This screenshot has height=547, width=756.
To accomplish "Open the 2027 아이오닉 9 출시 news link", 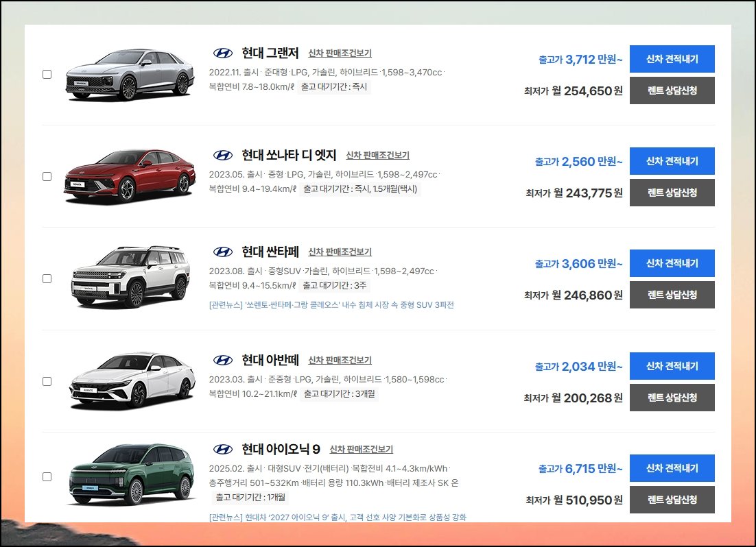I will [338, 517].
